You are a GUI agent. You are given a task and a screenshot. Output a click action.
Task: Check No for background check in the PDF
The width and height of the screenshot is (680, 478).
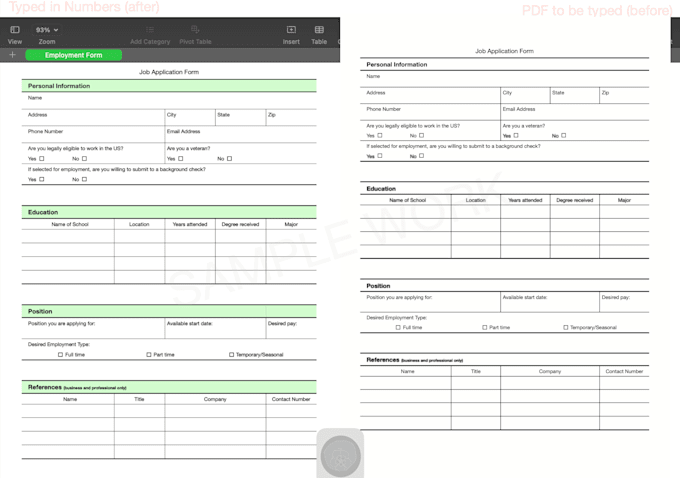(x=422, y=156)
